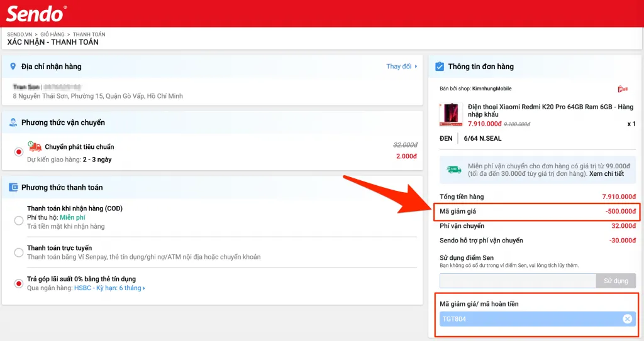Click the delivery address location pin icon
The image size is (644, 341).
click(x=13, y=66)
